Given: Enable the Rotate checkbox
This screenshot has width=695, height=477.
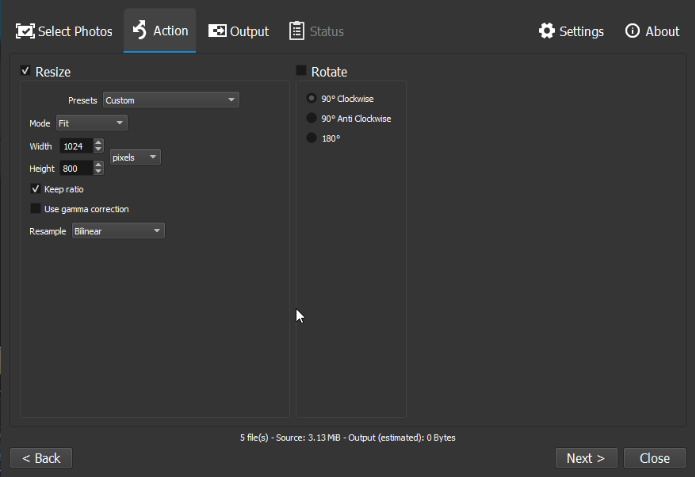Looking at the screenshot, I should click(x=302, y=71).
